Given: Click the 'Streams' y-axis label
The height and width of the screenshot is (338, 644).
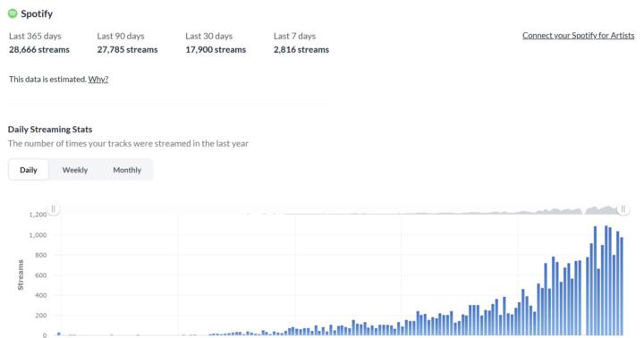Looking at the screenshot, I should click(21, 275).
